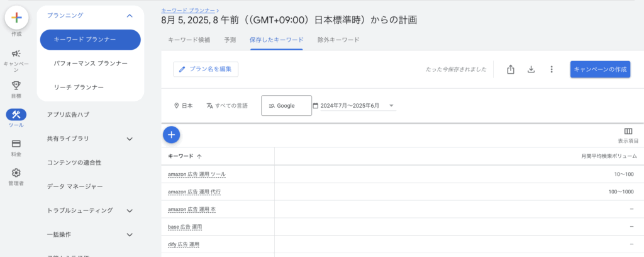Click the download plan icon

(531, 69)
